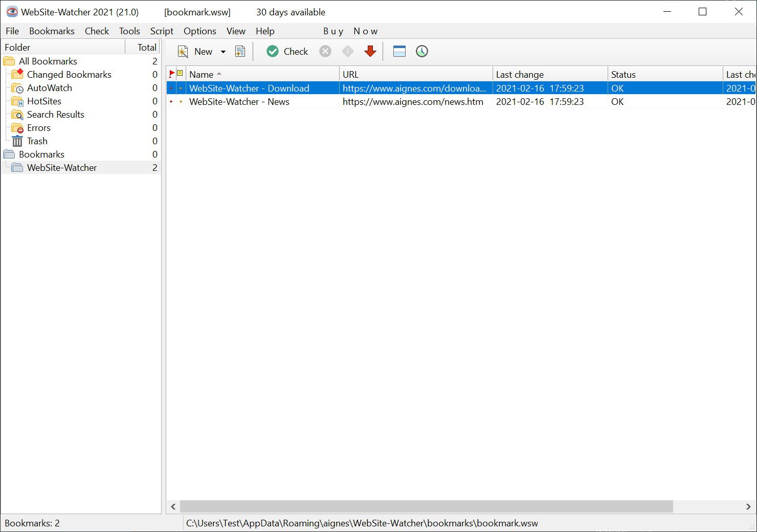
Task: Open the File menu
Action: [12, 31]
